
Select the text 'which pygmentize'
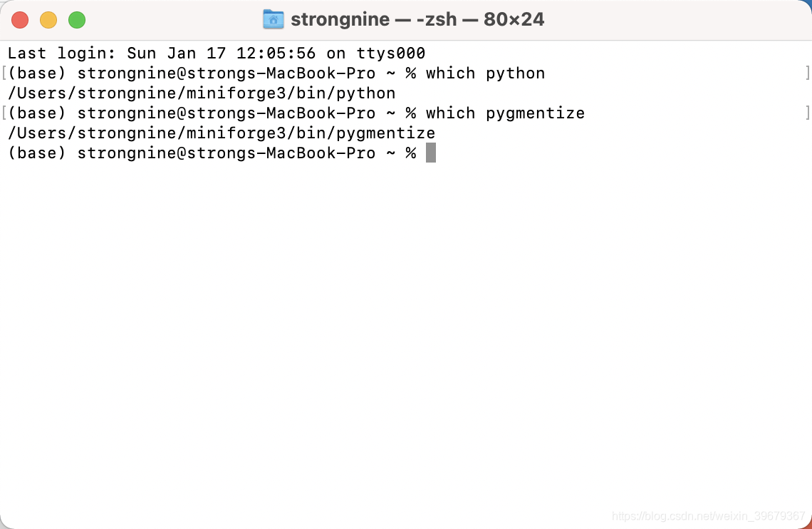coord(506,113)
